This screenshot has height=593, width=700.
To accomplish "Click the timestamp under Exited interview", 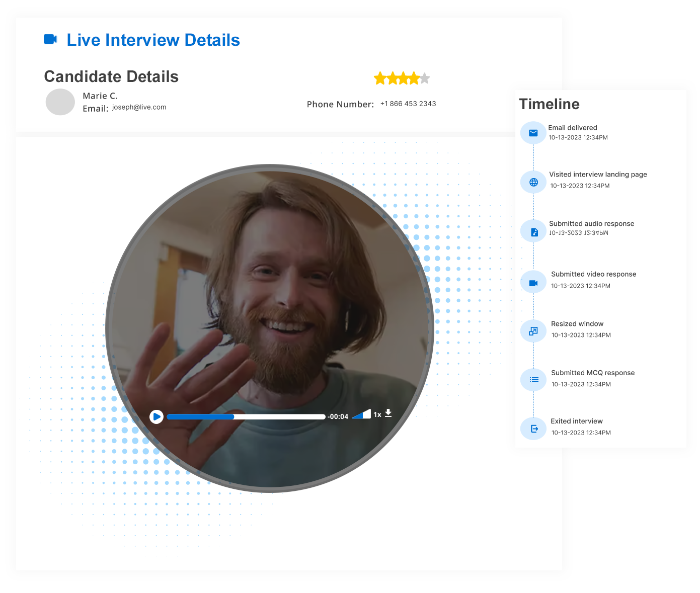I will [581, 433].
